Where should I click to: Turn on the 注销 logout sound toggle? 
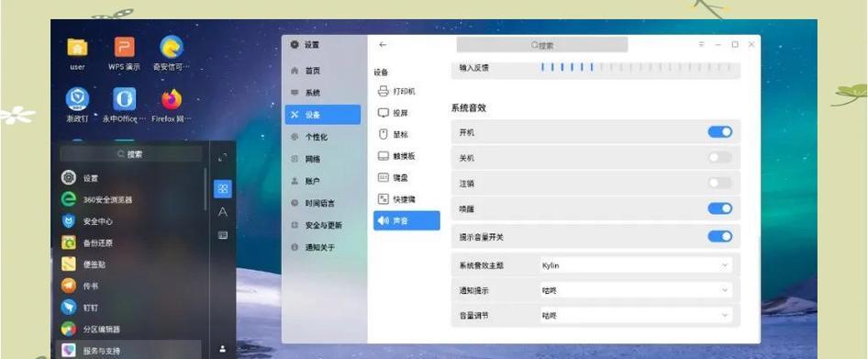pos(719,183)
